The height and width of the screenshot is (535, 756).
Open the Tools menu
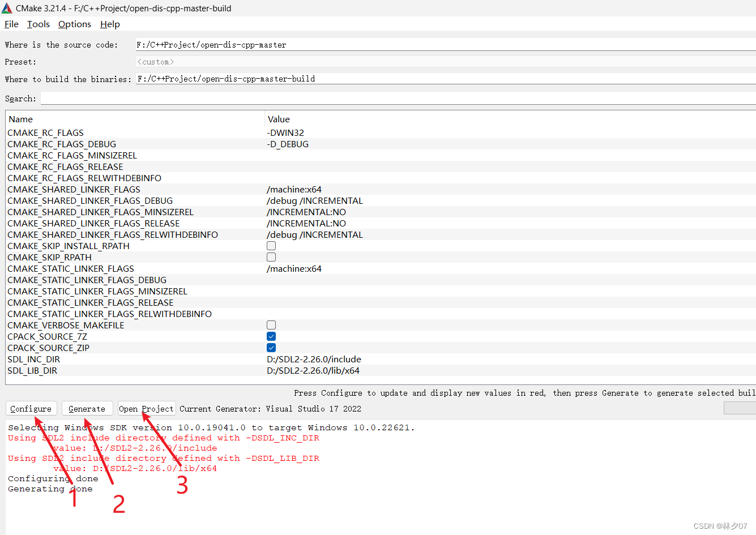coord(38,24)
